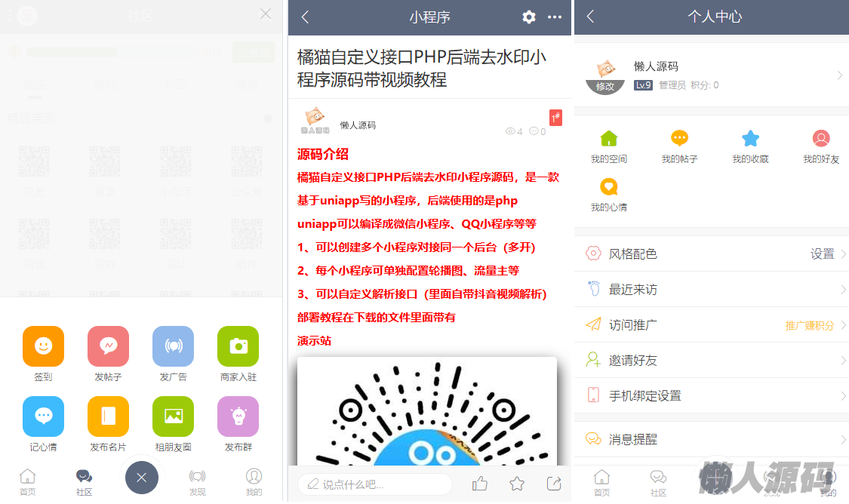
Task: Click the 源码介绍 heading text
Action: (x=323, y=154)
